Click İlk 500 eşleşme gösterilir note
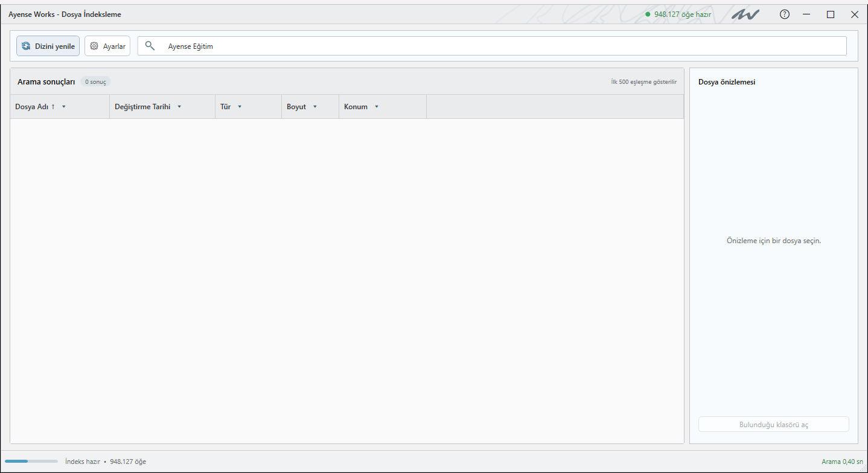Screen dimensions: 868x473 point(643,82)
